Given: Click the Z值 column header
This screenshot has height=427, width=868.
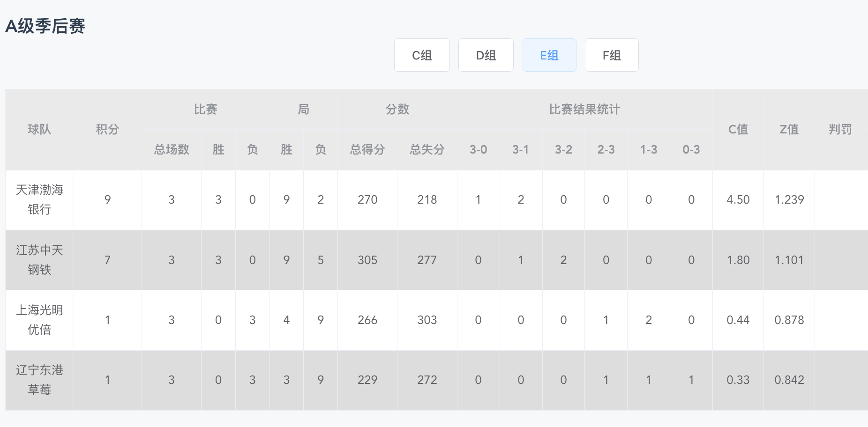Looking at the screenshot, I should point(789,129).
